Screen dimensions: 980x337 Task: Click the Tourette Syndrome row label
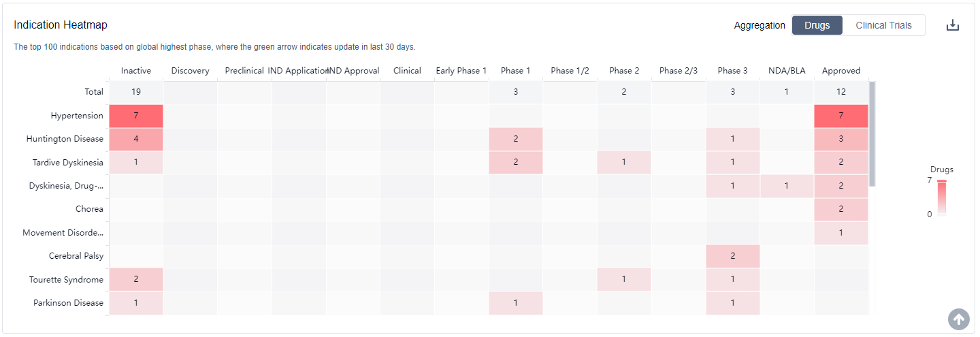pos(66,280)
